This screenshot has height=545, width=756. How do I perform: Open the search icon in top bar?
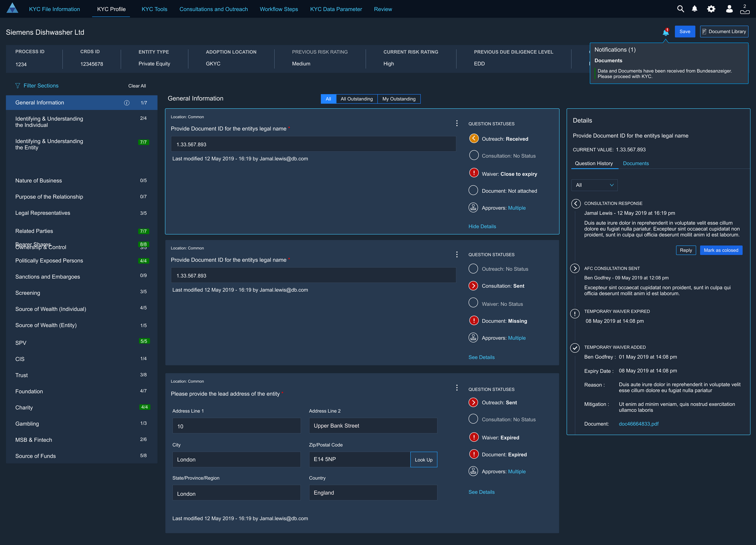[680, 9]
